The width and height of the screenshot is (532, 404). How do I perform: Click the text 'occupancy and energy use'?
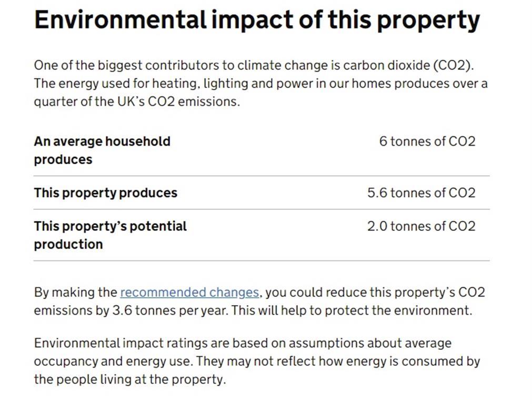click(x=113, y=361)
